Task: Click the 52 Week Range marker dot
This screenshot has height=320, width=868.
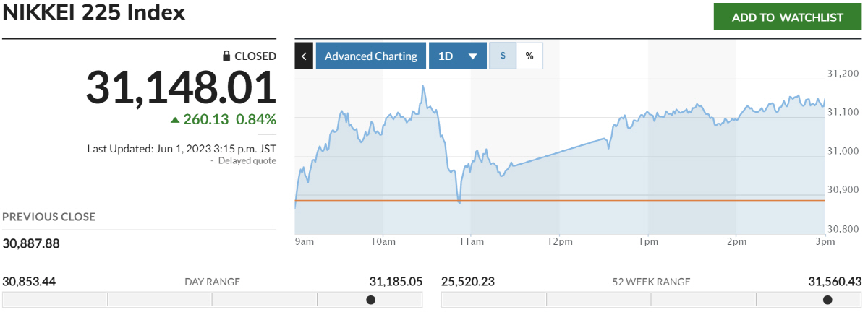Action: (827, 300)
